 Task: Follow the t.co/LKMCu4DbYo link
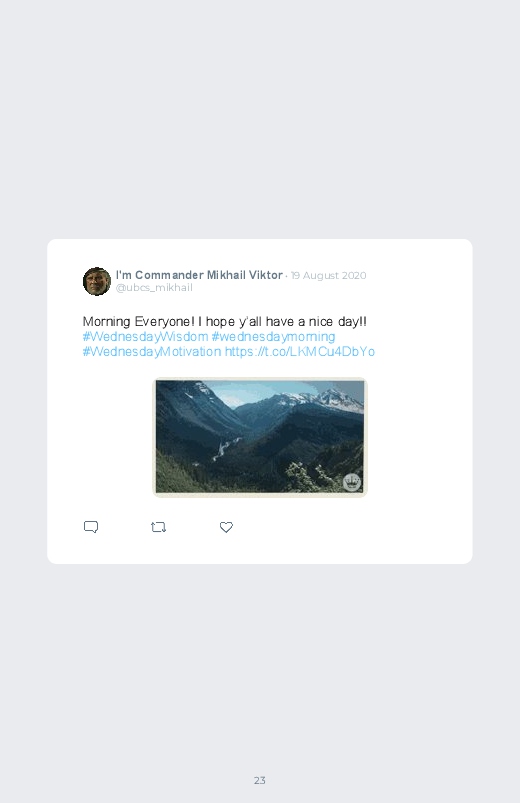(300, 351)
